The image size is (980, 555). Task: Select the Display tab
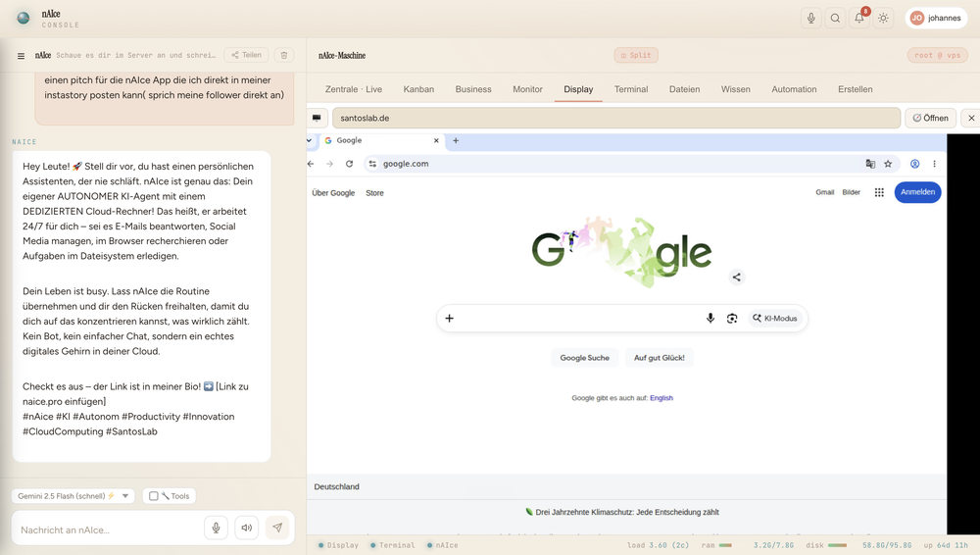coord(578,89)
